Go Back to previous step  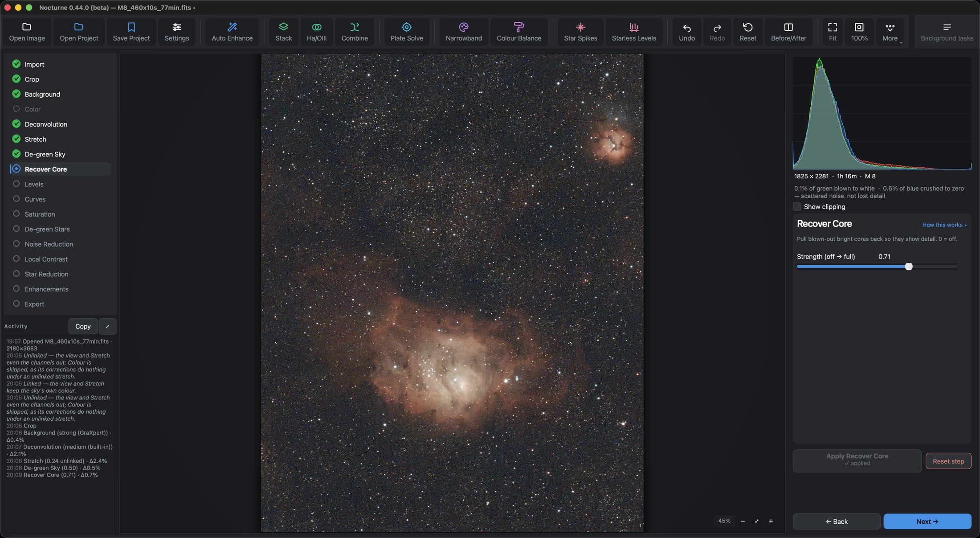(836, 522)
